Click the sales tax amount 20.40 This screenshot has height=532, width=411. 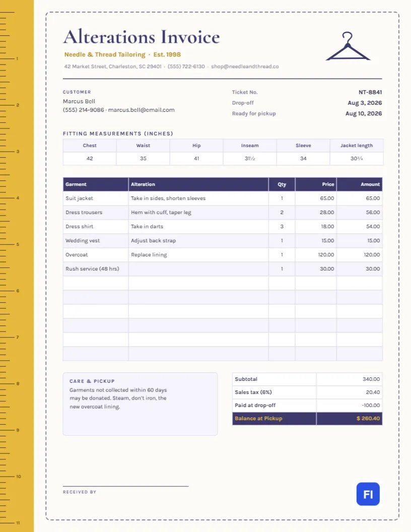[x=349, y=392]
